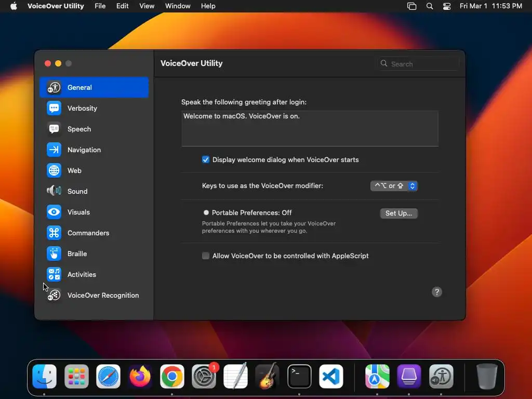Open the Window menu
Screen dimensions: 532x399
pyautogui.click(x=178, y=6)
